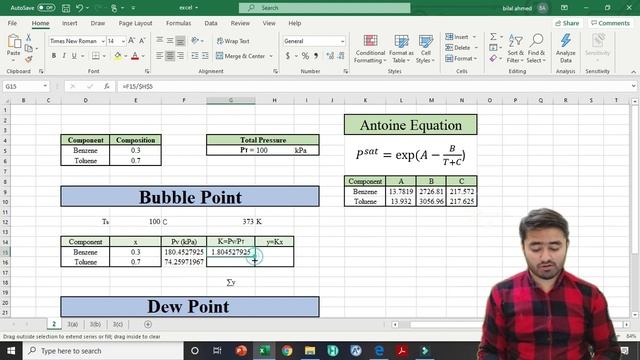Click Find & Select magnifier icon
The width and height of the screenshot is (640, 360).
[536, 49]
